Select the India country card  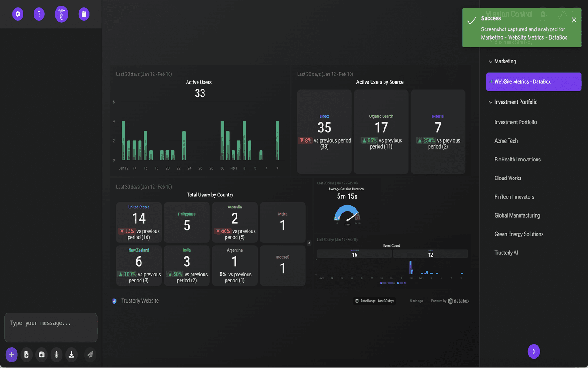[187, 265]
